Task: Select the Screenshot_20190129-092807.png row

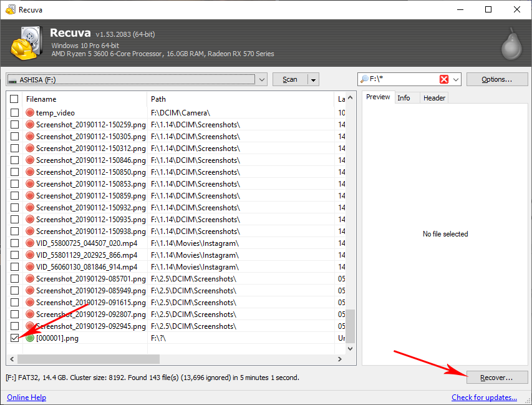Action: pos(177,315)
